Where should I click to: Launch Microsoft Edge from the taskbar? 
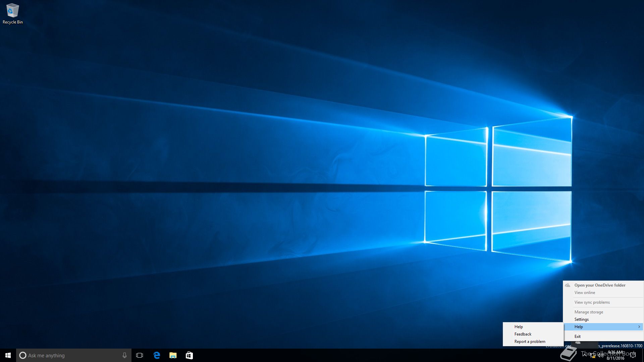(x=157, y=355)
